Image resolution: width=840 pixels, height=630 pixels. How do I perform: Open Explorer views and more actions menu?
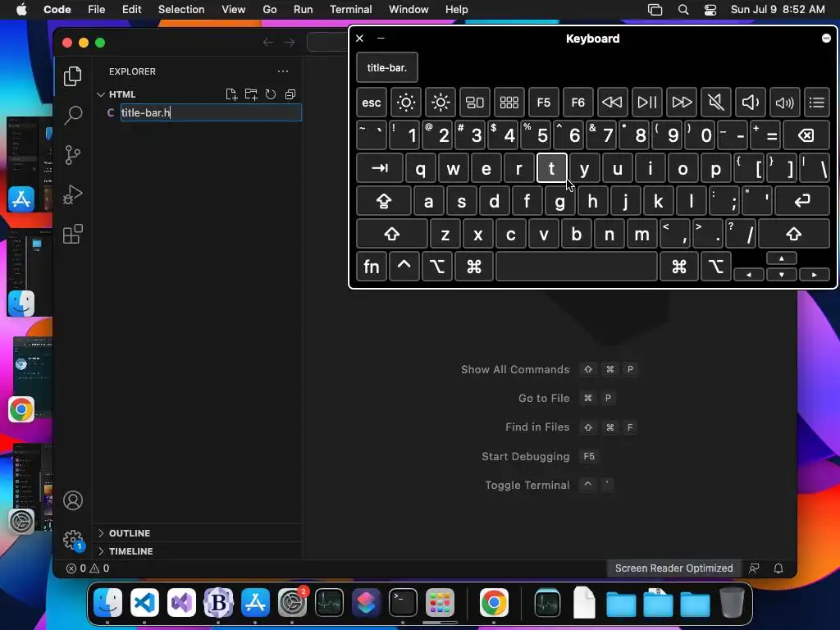(283, 71)
